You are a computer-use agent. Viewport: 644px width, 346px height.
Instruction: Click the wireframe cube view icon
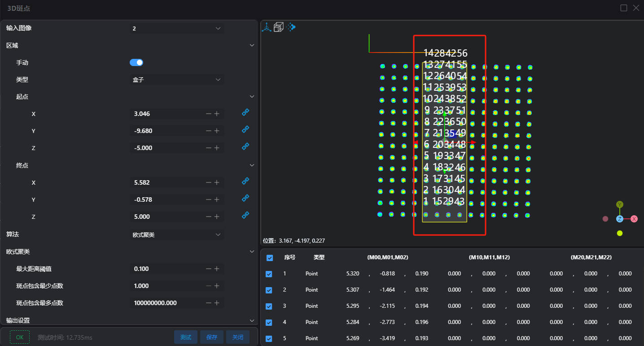pyautogui.click(x=279, y=27)
